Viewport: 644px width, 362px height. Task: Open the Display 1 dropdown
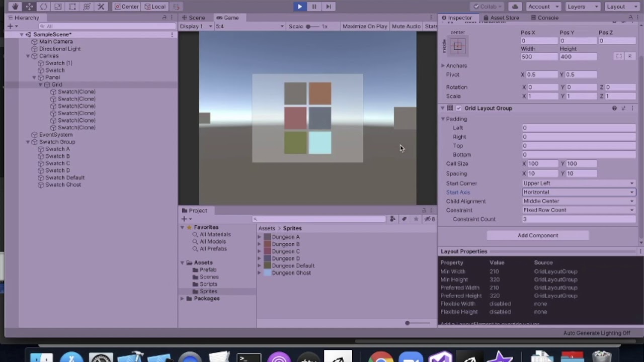pyautogui.click(x=196, y=26)
